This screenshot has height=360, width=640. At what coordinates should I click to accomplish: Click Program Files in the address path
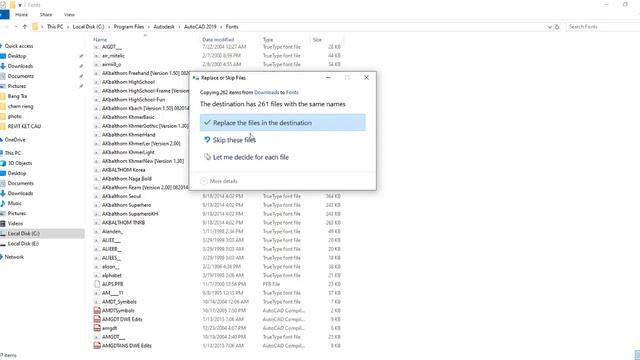coord(129,27)
